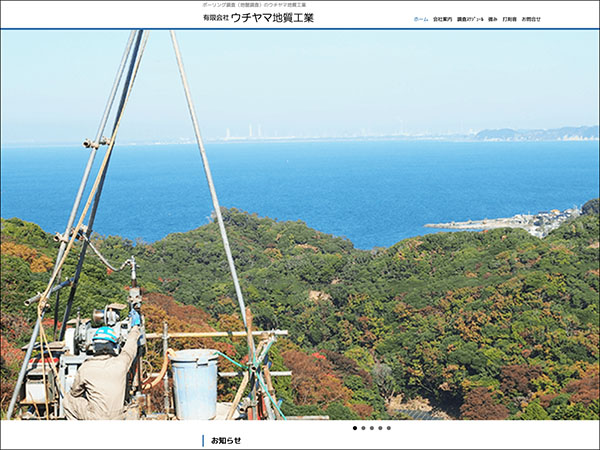Open the ホーム menu item
The height and width of the screenshot is (450, 600).
421,19
